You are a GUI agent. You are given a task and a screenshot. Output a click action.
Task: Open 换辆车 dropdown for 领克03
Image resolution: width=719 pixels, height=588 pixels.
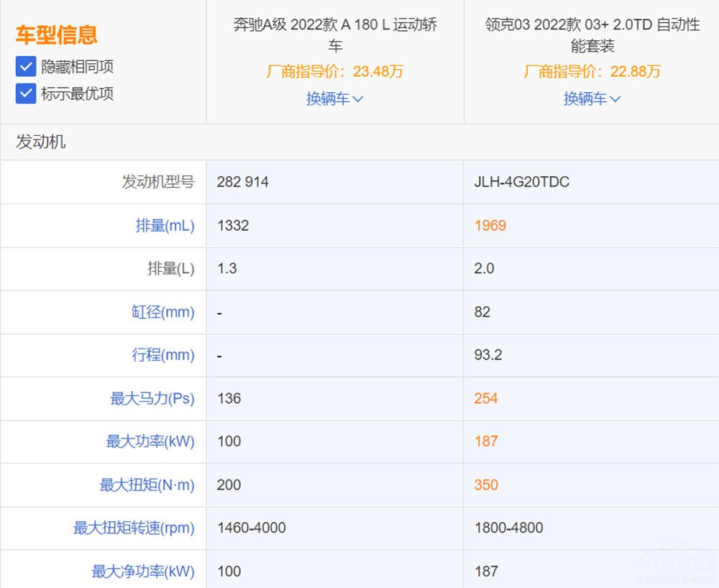(x=592, y=98)
